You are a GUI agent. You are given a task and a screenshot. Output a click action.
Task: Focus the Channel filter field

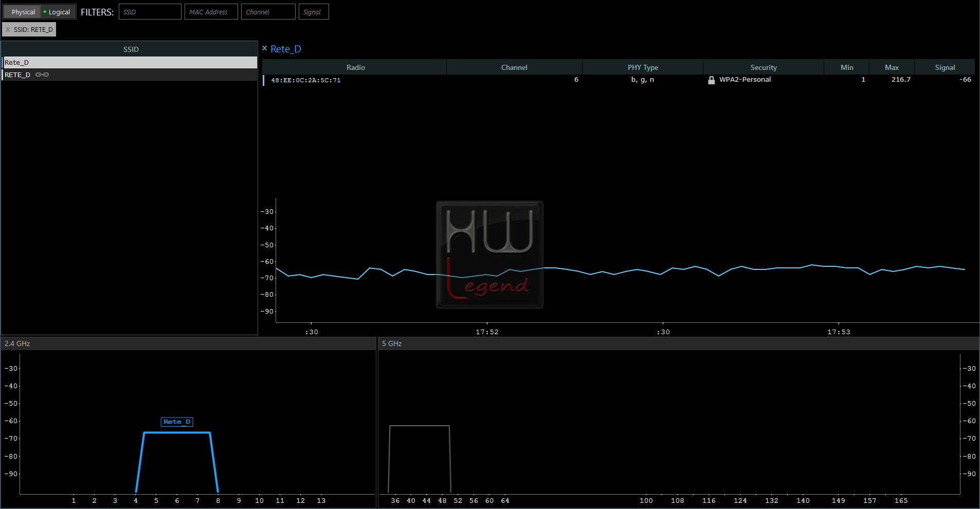click(268, 12)
